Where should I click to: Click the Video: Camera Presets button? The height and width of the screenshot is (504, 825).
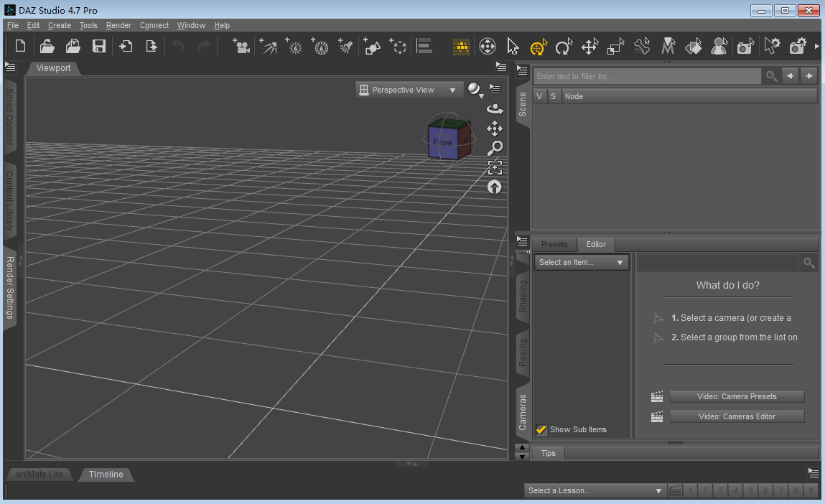pyautogui.click(x=737, y=397)
